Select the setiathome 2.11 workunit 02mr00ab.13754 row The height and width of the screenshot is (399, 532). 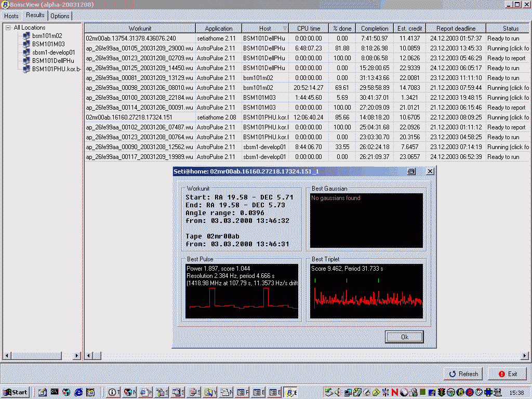pyautogui.click(x=131, y=38)
